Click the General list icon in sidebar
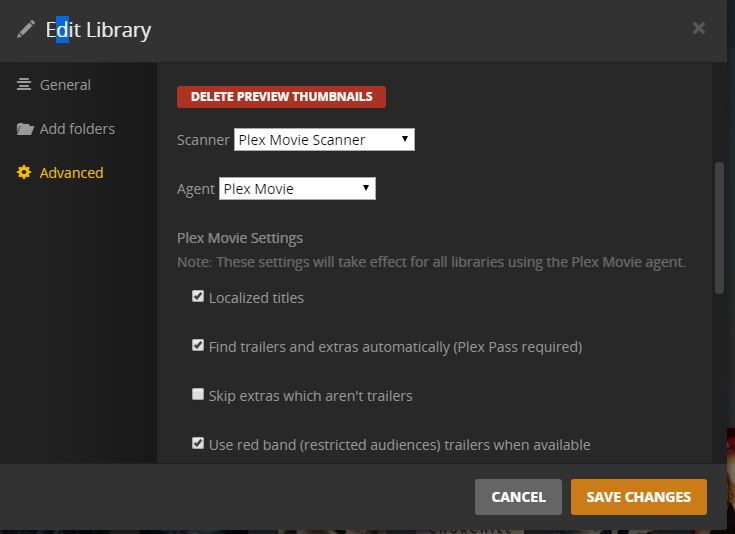 click(x=24, y=84)
